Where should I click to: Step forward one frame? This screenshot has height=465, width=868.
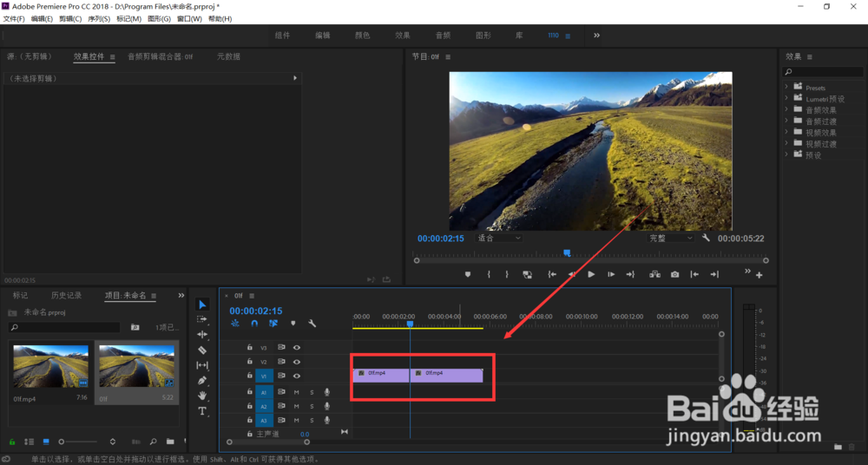click(610, 274)
